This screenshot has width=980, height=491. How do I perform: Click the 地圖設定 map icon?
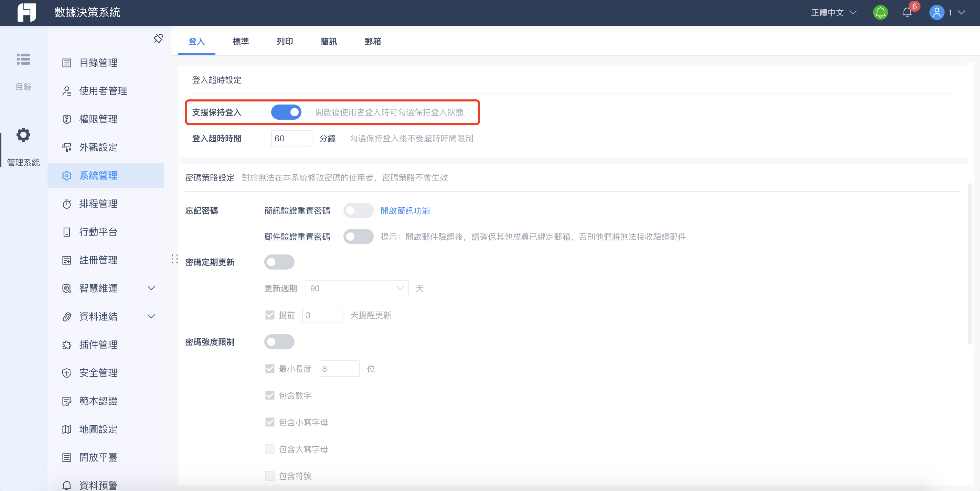tap(66, 429)
